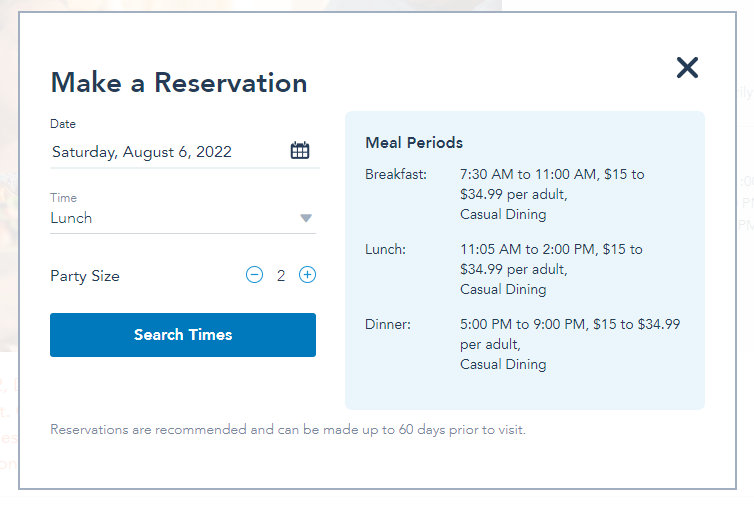Decrease party size with minus button
This screenshot has width=754, height=507.
[254, 275]
